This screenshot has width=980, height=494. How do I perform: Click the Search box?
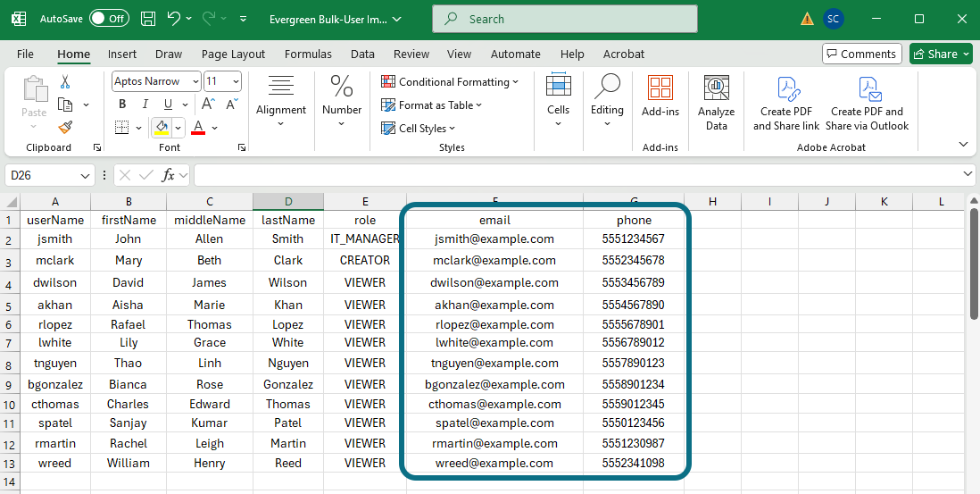(x=565, y=19)
